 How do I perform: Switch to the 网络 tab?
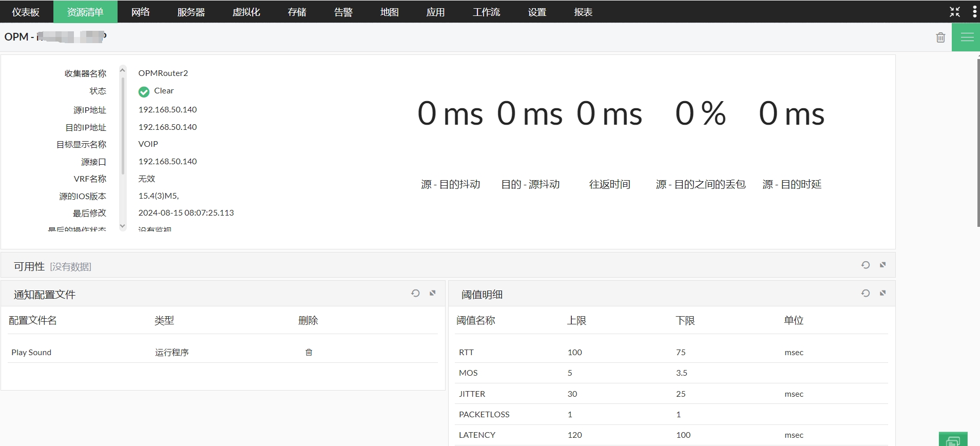pyautogui.click(x=140, y=12)
